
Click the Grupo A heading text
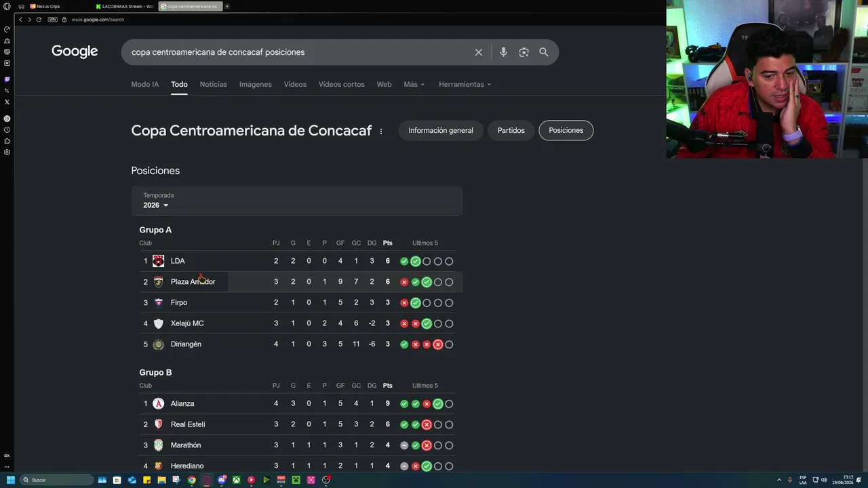(x=155, y=230)
